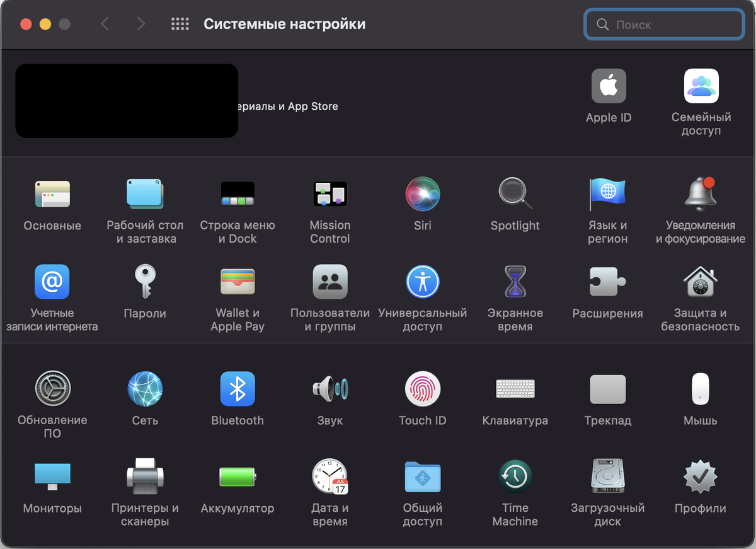
Task: Go back with the left chevron
Action: coord(105,24)
